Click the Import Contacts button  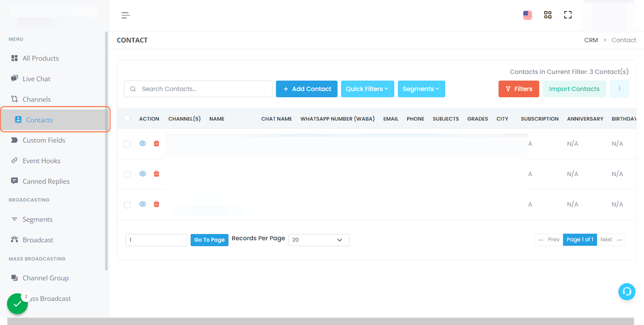574,89
